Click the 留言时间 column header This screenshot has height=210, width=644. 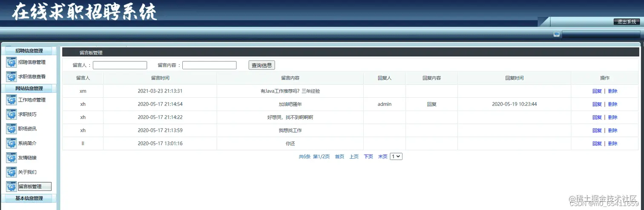(x=160, y=78)
